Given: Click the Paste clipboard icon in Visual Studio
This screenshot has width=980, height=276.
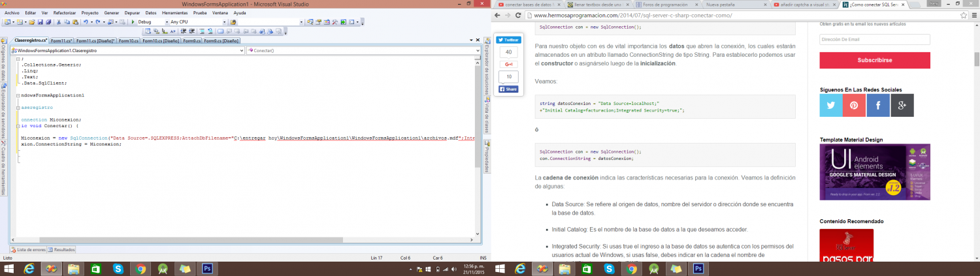Looking at the screenshot, I should pos(75,22).
